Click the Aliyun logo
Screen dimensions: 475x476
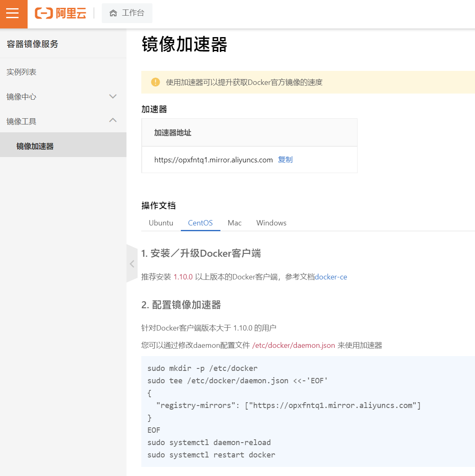click(x=61, y=13)
